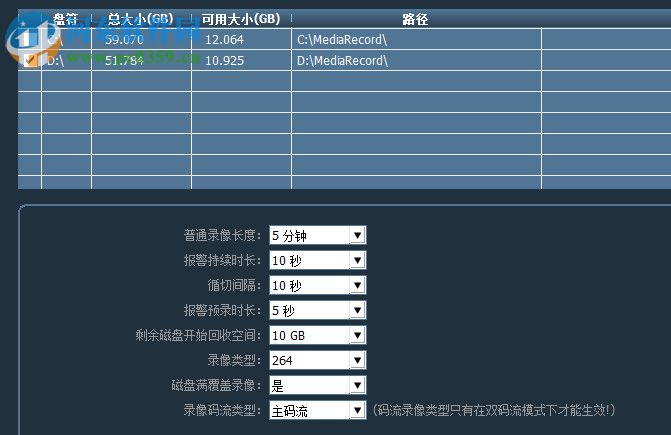Viewport: 671px width, 435px height.
Task: Toggle the D:\ drive checkbox
Action: click(x=30, y=60)
